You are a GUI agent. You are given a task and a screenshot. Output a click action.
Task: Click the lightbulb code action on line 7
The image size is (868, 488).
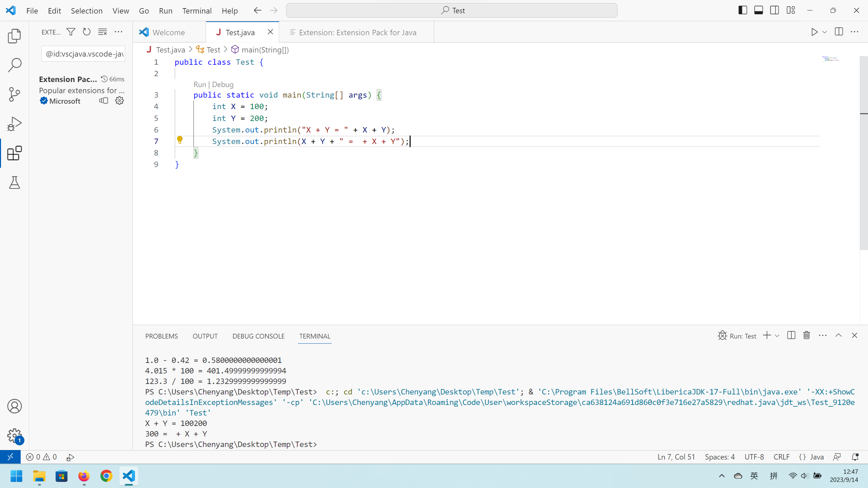[x=180, y=140]
